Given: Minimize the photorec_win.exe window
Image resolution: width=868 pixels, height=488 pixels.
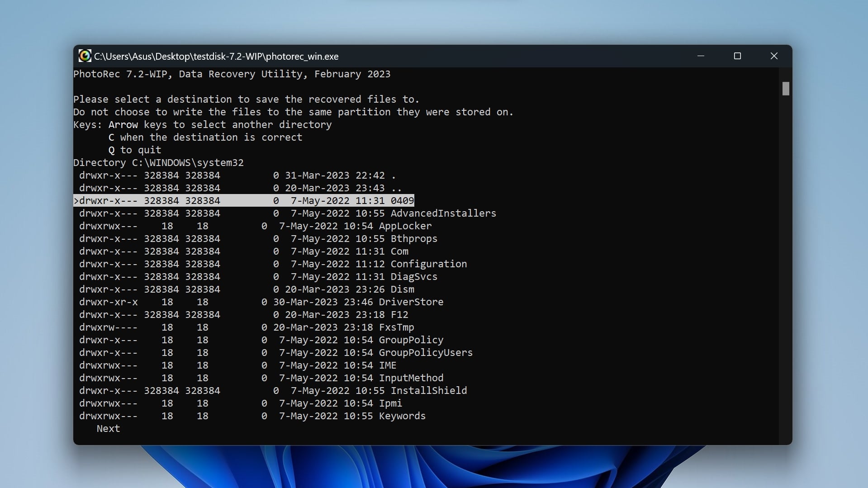Looking at the screenshot, I should pos(701,56).
